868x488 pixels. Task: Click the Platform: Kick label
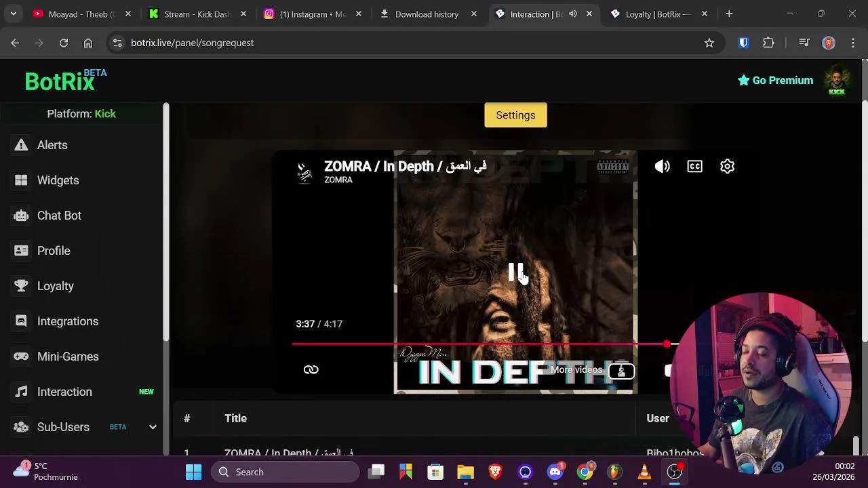pyautogui.click(x=81, y=114)
